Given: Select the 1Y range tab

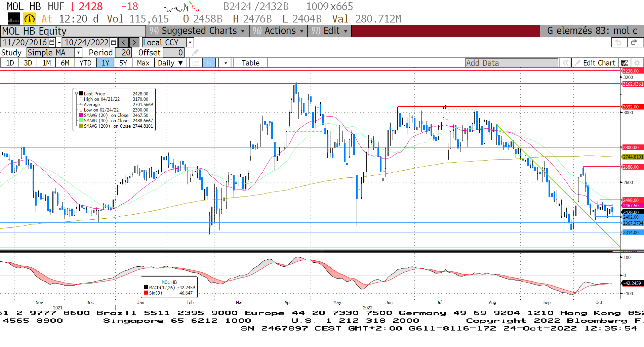Looking at the screenshot, I should [x=105, y=63].
